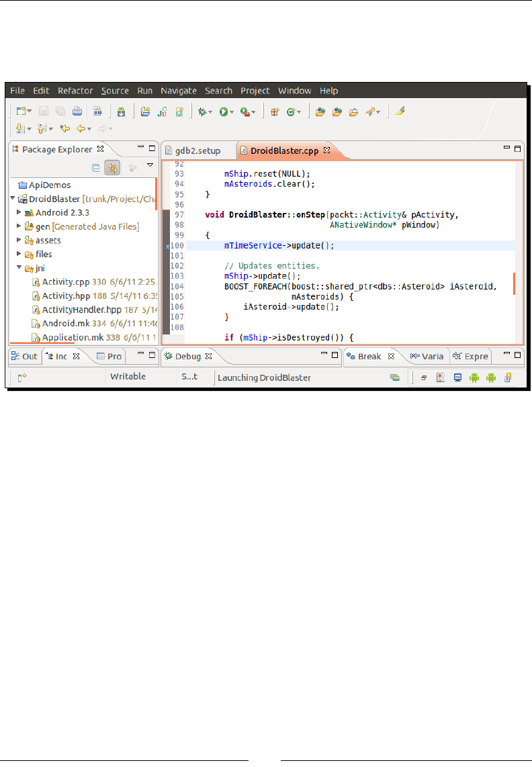Click line 100 mTimeService update code

pyautogui.click(x=279, y=246)
